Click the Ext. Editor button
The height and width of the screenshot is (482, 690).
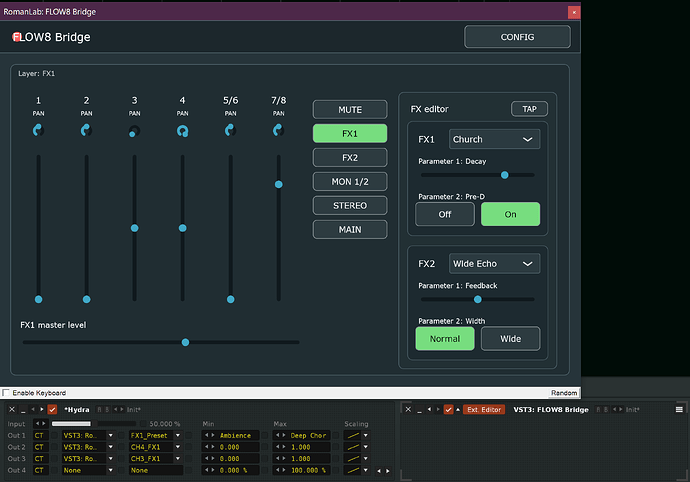(x=484, y=409)
